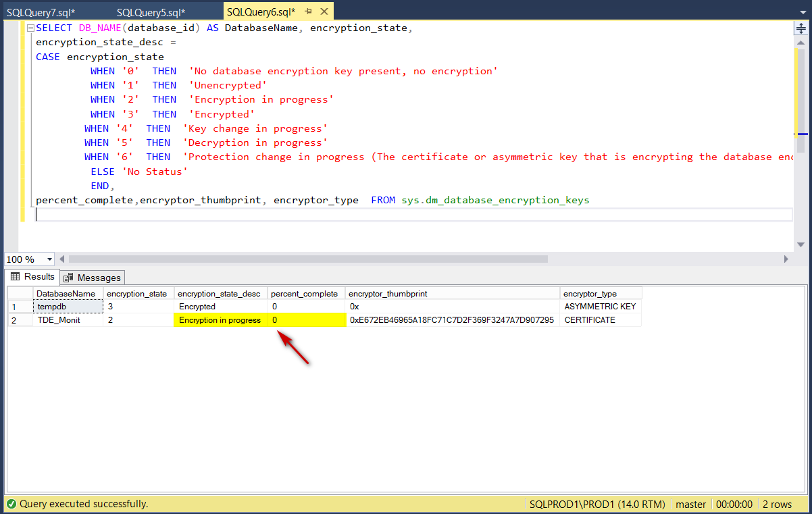Select the Results tab
Image resolution: width=812 pixels, height=514 pixels.
click(32, 277)
